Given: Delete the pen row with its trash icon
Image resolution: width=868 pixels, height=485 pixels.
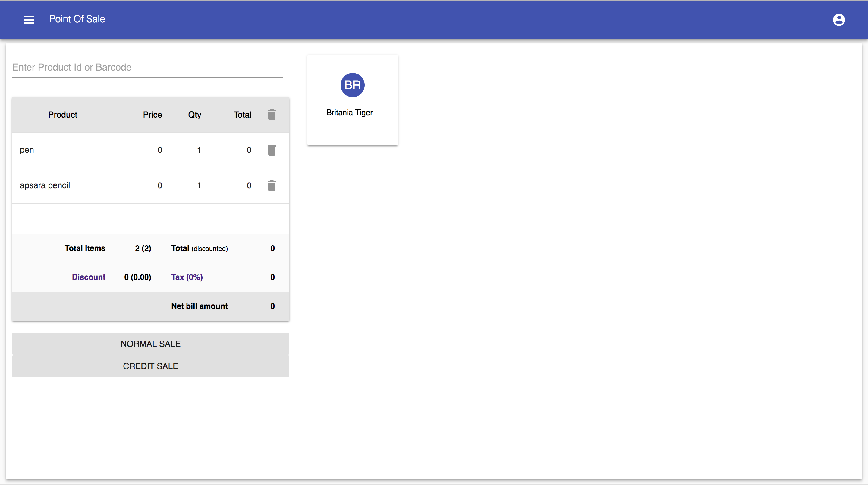Looking at the screenshot, I should point(272,150).
